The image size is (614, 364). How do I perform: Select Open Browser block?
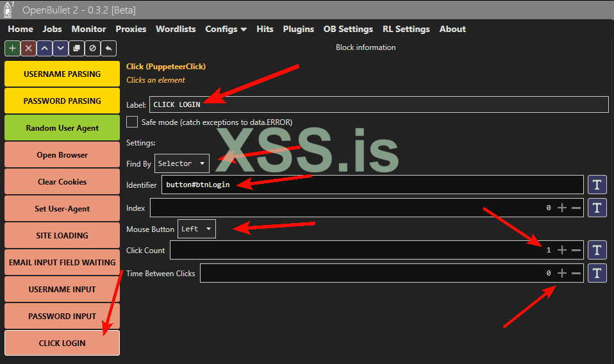point(62,155)
